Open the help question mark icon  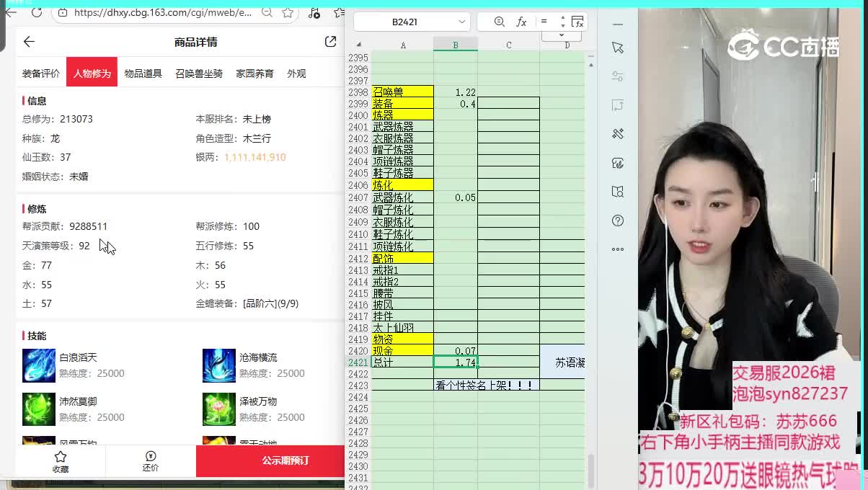click(x=618, y=220)
